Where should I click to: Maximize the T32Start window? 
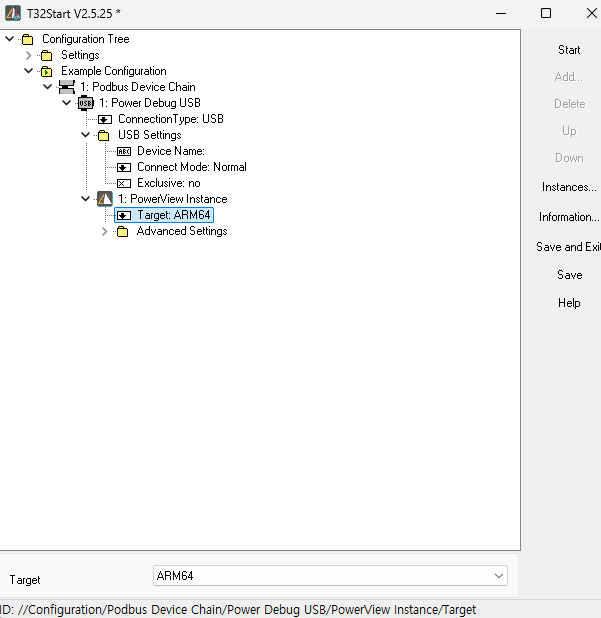coord(546,13)
